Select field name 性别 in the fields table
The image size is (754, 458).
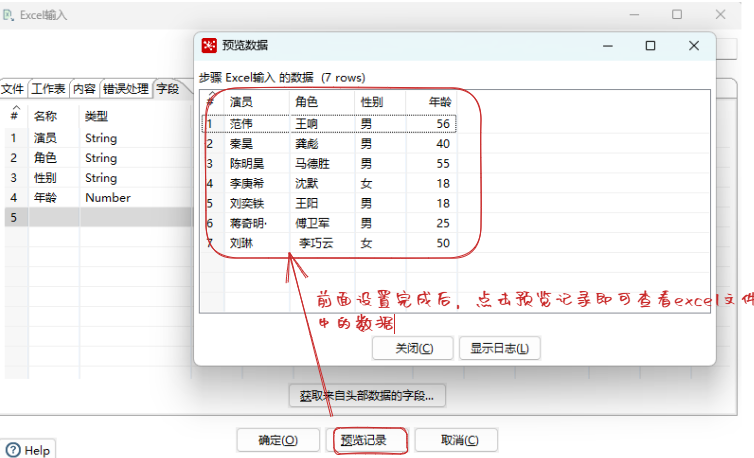(45, 178)
